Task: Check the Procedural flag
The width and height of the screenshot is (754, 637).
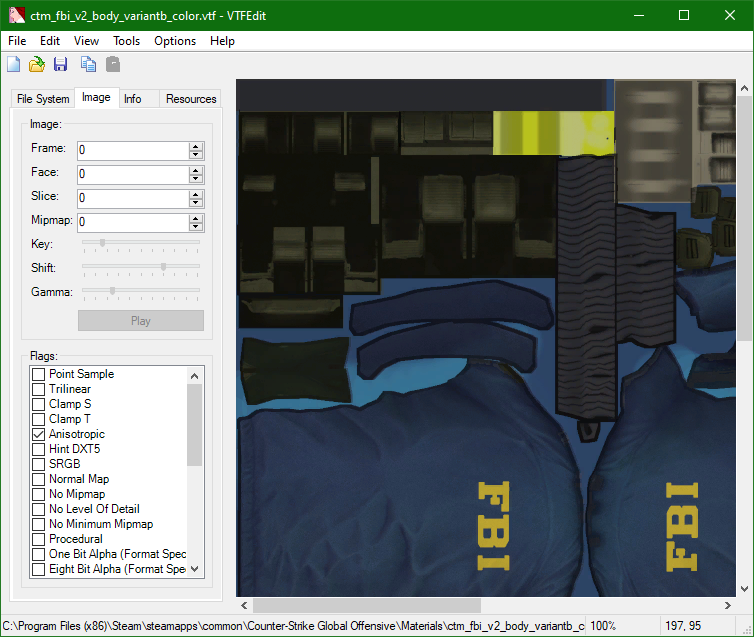Action: (38, 539)
